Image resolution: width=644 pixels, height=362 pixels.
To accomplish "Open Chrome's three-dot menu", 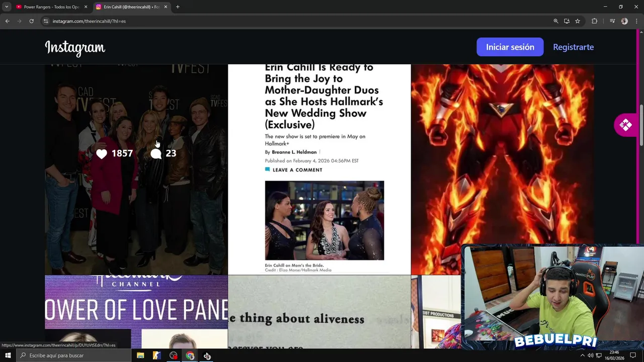I will point(636,21).
